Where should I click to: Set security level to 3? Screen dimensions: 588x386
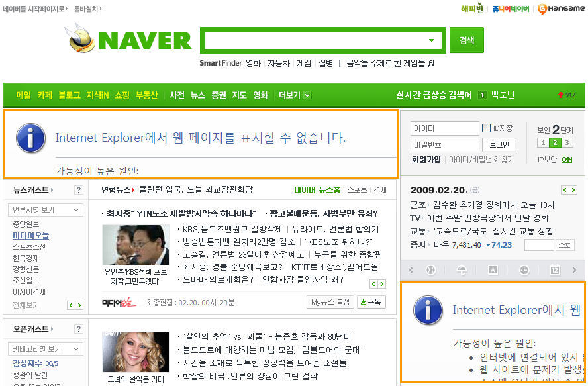coord(567,143)
